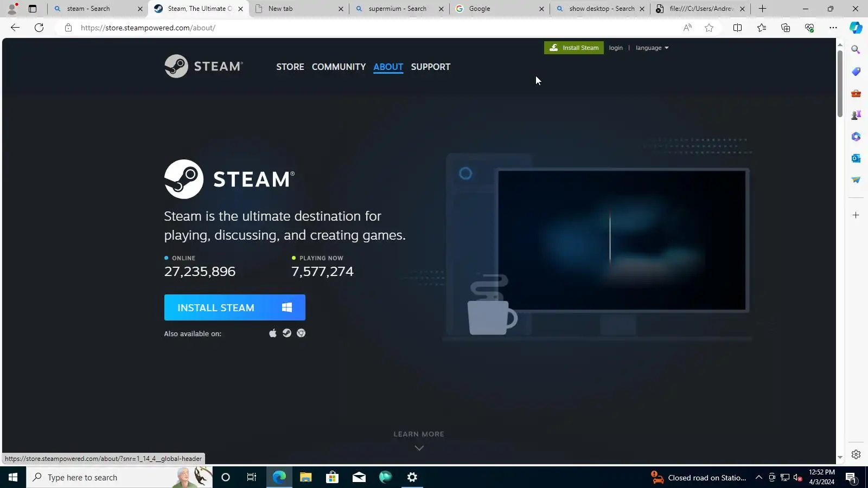This screenshot has width=868, height=488.
Task: Open the split screen icon in toolbar
Action: coord(737,28)
